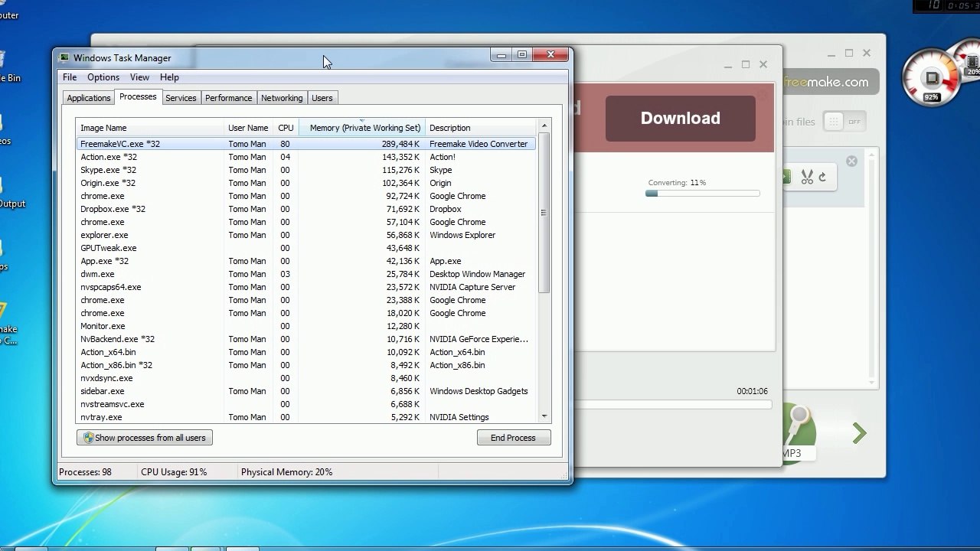The width and height of the screenshot is (980, 551).
Task: Sort by Memory (Private Working Set) column
Action: pyautogui.click(x=361, y=128)
